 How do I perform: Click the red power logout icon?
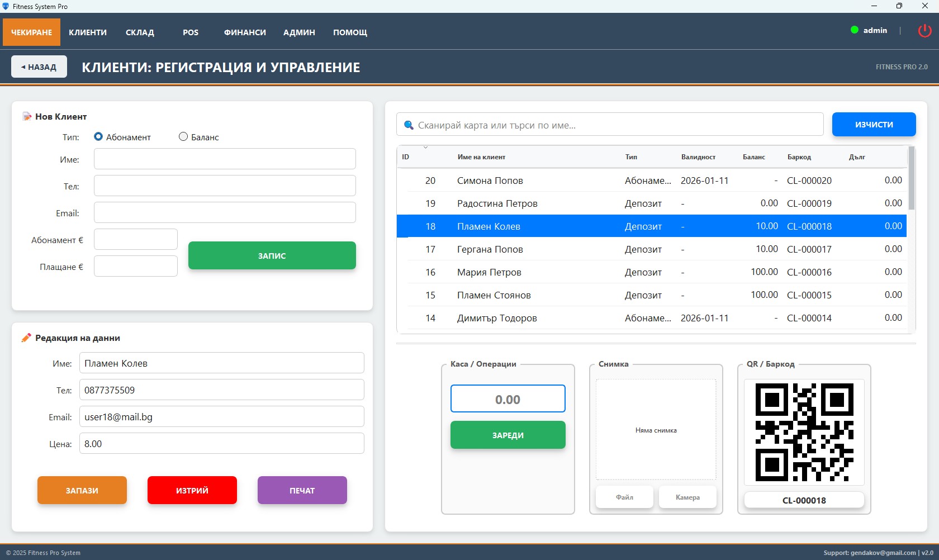coord(924,31)
